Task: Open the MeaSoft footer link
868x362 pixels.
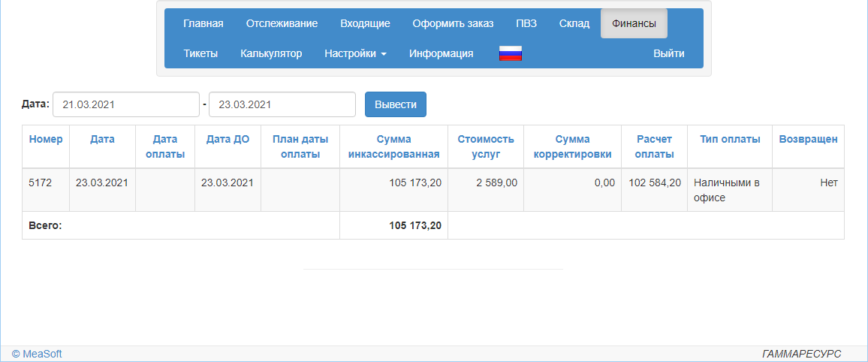Action: [x=37, y=354]
